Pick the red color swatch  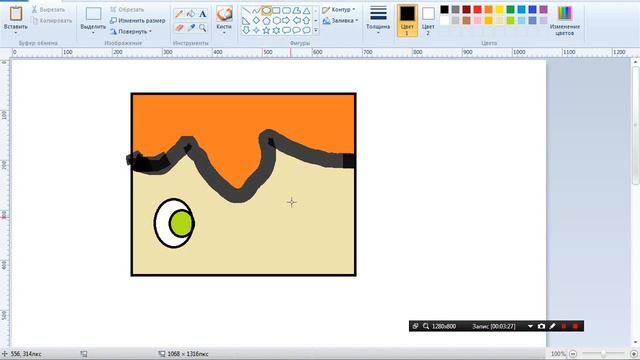[x=478, y=9]
